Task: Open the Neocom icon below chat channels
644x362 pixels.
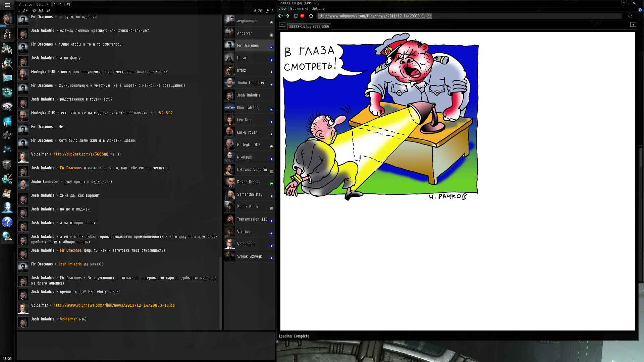Action: point(7,49)
